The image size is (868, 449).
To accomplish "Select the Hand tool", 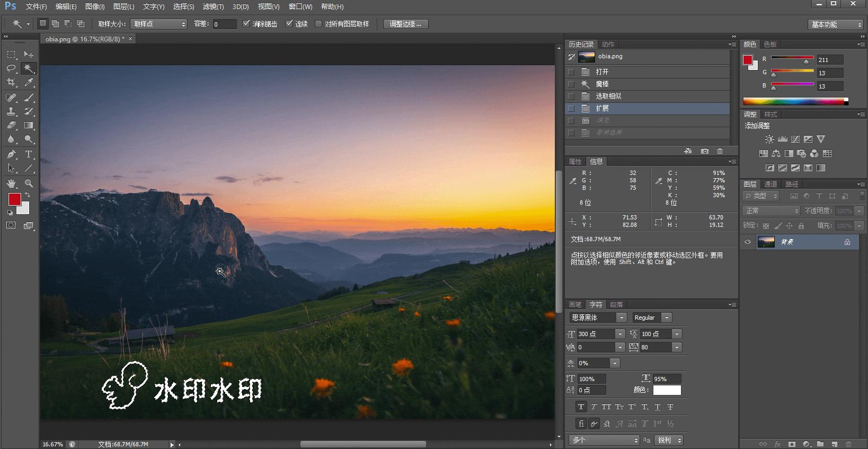I will point(11,183).
